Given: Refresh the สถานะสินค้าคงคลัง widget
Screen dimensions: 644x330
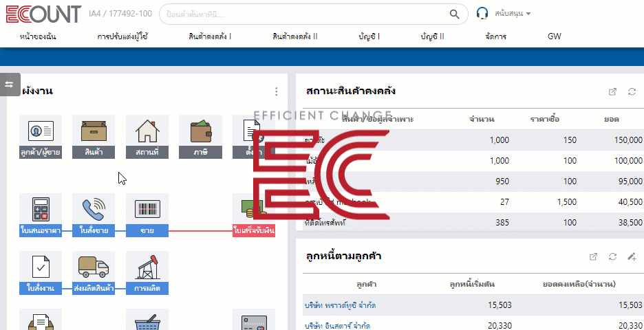Looking at the screenshot, I should click(632, 92).
